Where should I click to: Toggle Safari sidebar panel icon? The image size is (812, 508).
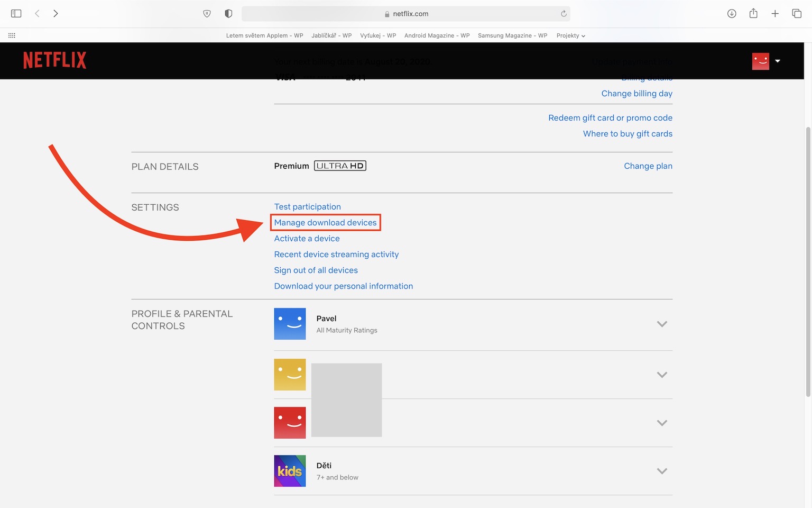tap(16, 14)
